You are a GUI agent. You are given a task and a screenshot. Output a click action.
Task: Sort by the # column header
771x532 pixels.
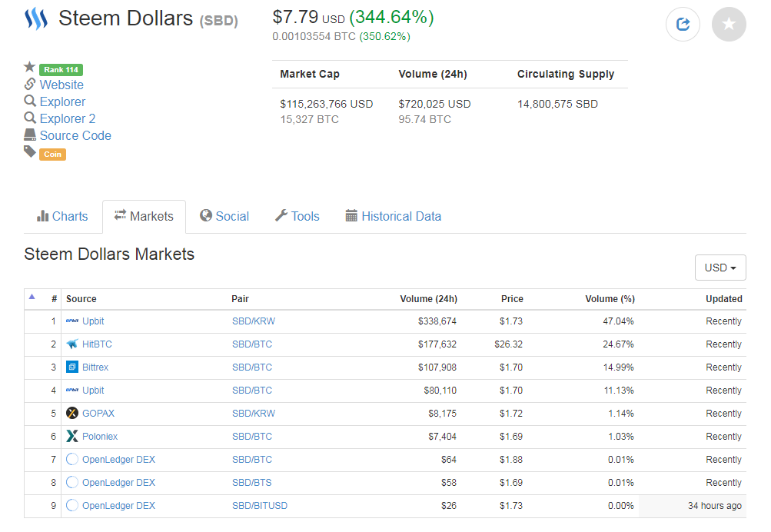(x=54, y=299)
